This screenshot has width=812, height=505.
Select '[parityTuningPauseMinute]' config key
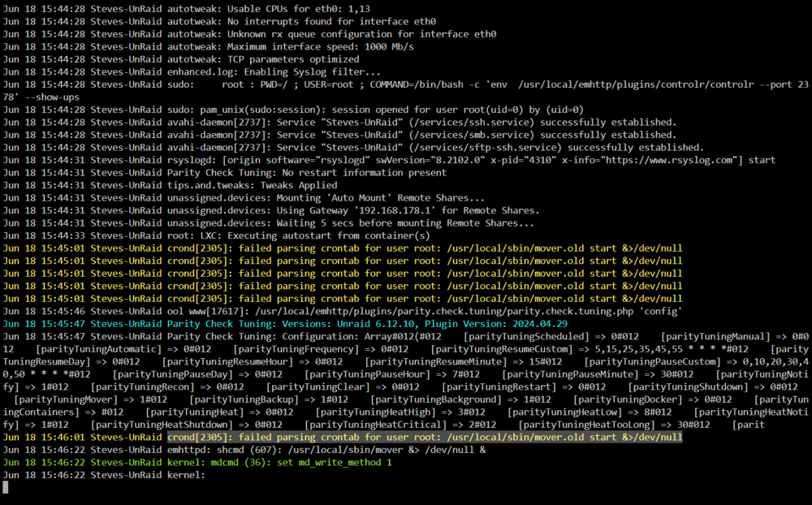tap(570, 374)
